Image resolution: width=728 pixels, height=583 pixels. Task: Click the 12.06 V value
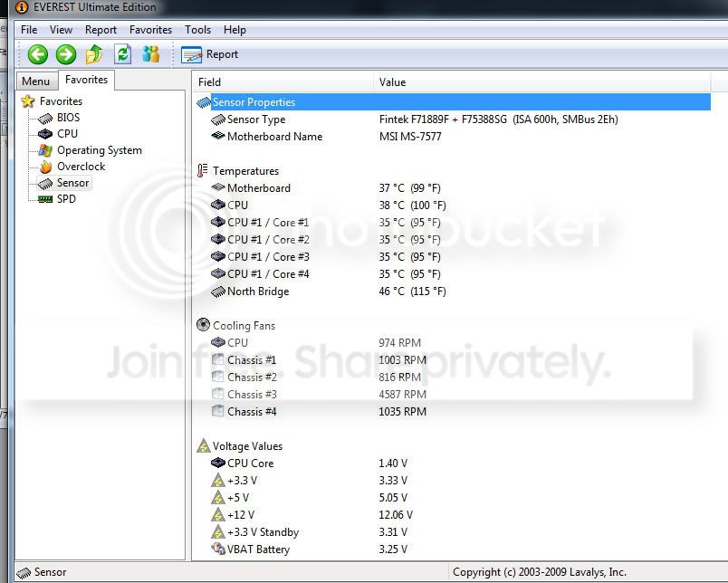point(396,515)
